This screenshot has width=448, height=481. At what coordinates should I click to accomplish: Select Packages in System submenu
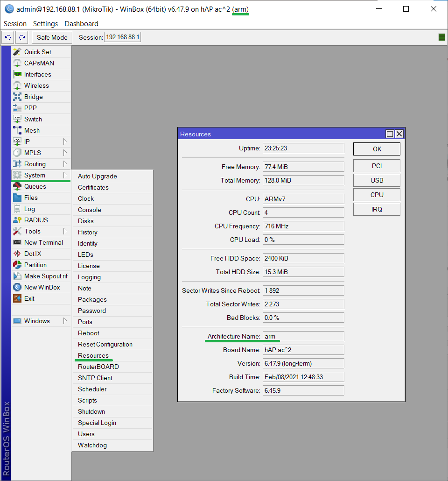tap(113, 299)
